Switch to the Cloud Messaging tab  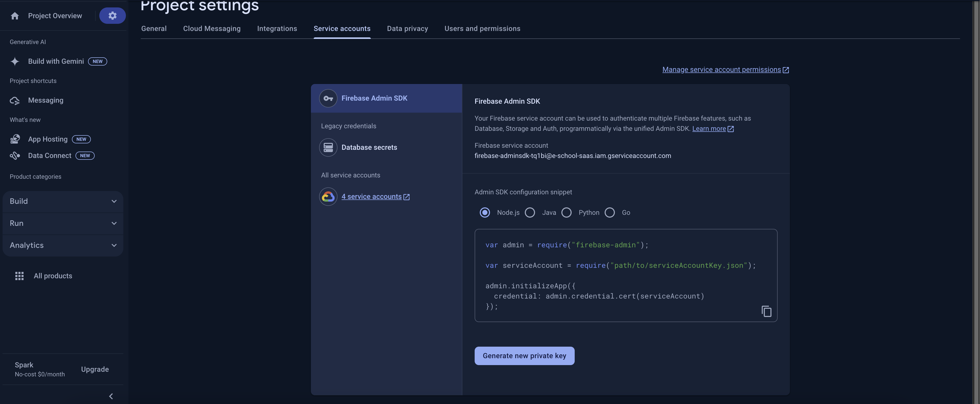(x=212, y=29)
